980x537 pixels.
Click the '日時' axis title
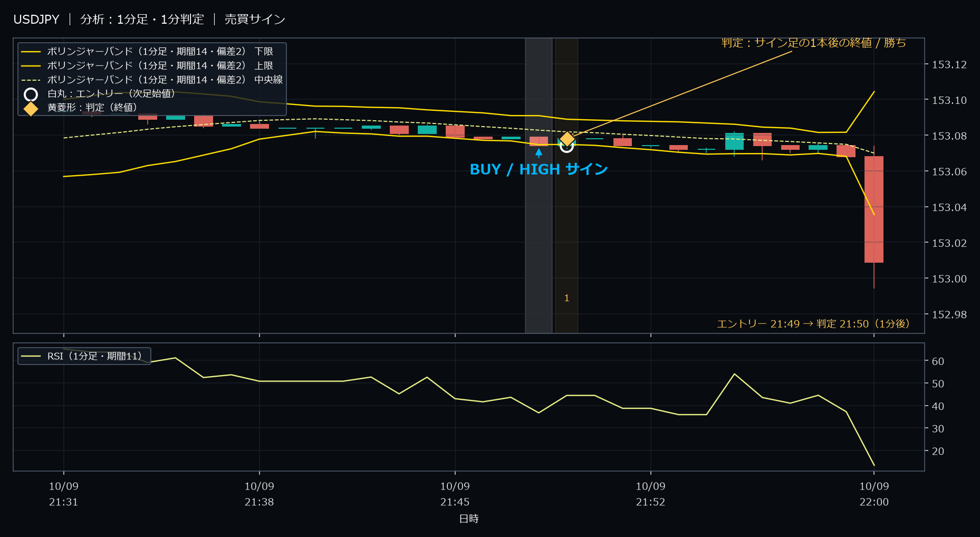pos(469,519)
